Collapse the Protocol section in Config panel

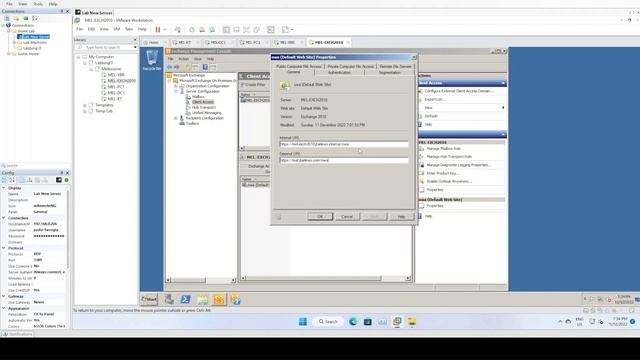(x=4, y=248)
